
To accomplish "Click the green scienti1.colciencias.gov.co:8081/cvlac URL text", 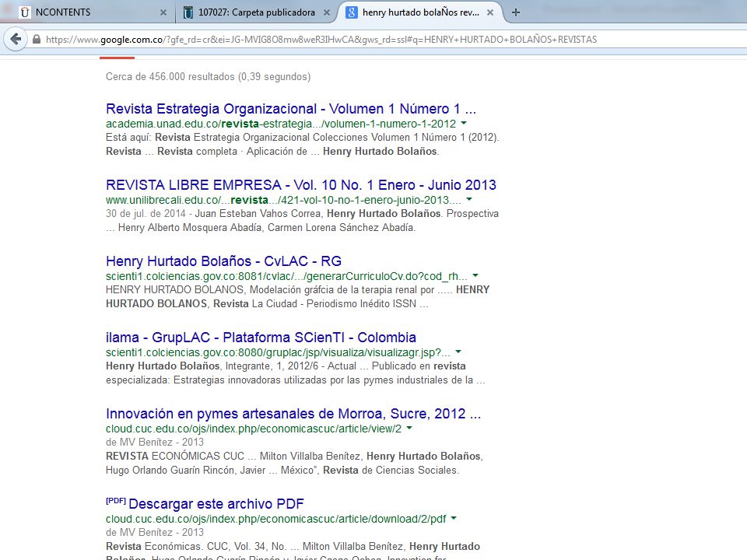I will coord(286,276).
